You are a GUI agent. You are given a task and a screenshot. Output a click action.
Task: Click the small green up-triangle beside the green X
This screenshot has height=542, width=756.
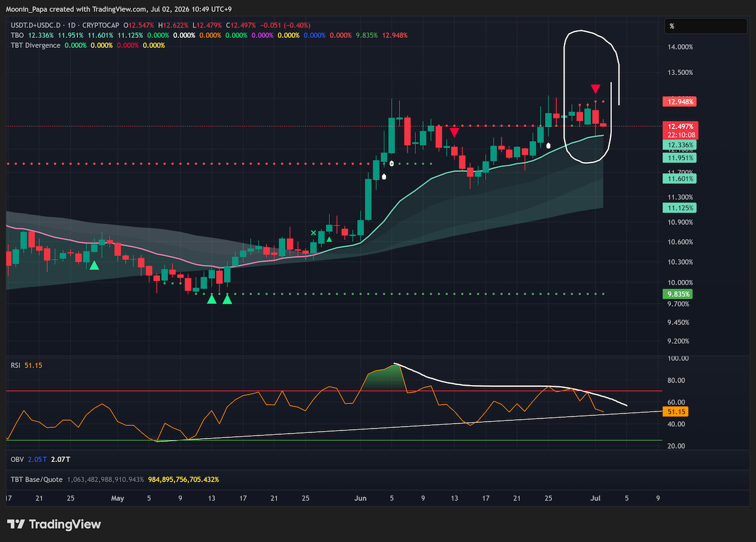click(329, 239)
